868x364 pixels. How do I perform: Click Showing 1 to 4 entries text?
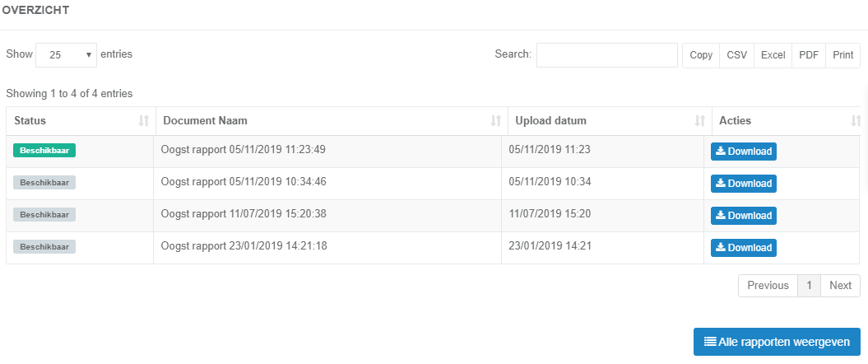click(x=69, y=94)
